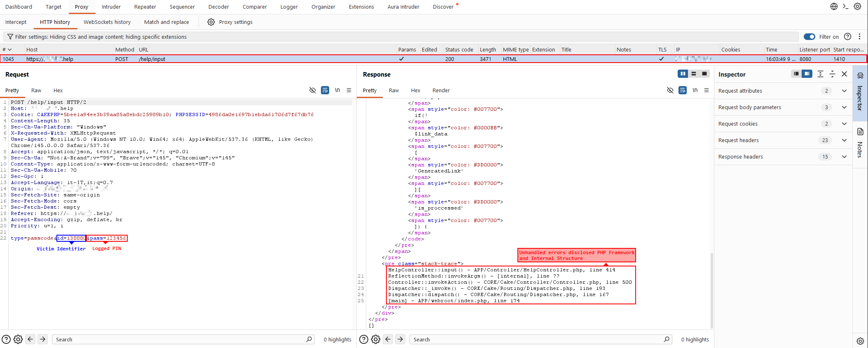Screen dimensions: 868x348
Task: Click into the Response search field
Action: (x=536, y=339)
